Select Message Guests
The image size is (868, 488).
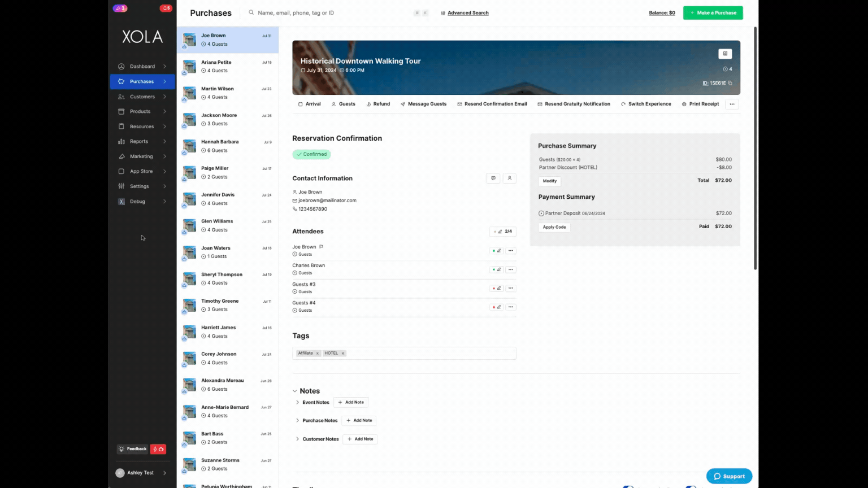point(423,104)
